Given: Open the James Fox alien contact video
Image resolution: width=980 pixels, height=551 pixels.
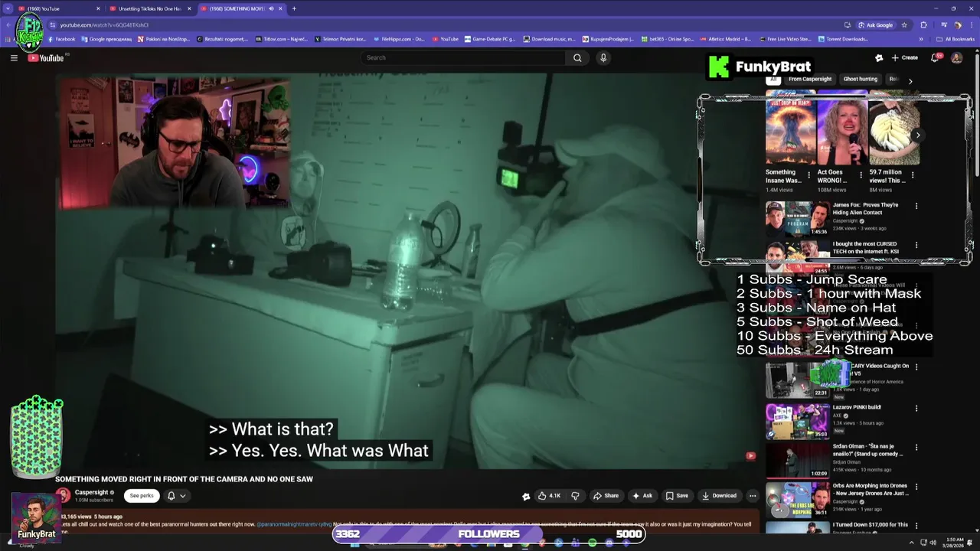Looking at the screenshot, I should 798,219.
